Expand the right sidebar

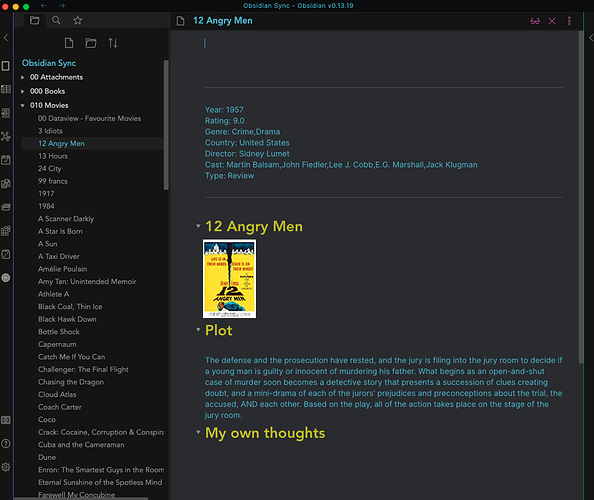590,38
